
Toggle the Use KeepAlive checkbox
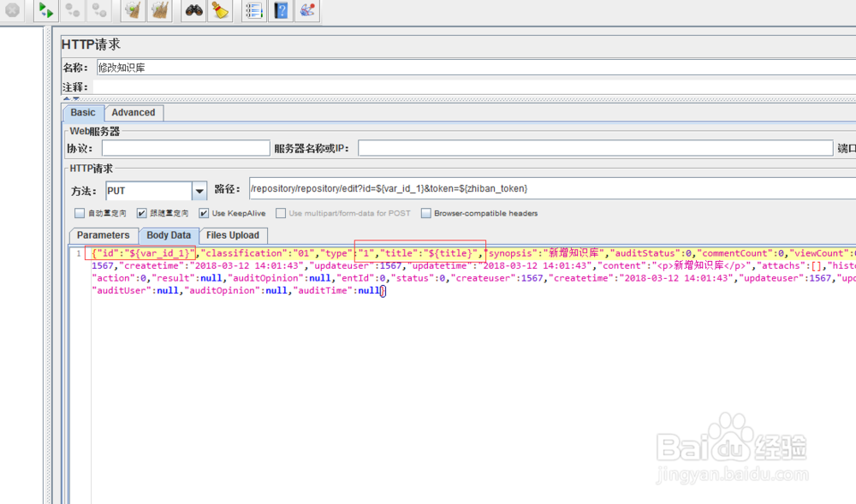[204, 213]
